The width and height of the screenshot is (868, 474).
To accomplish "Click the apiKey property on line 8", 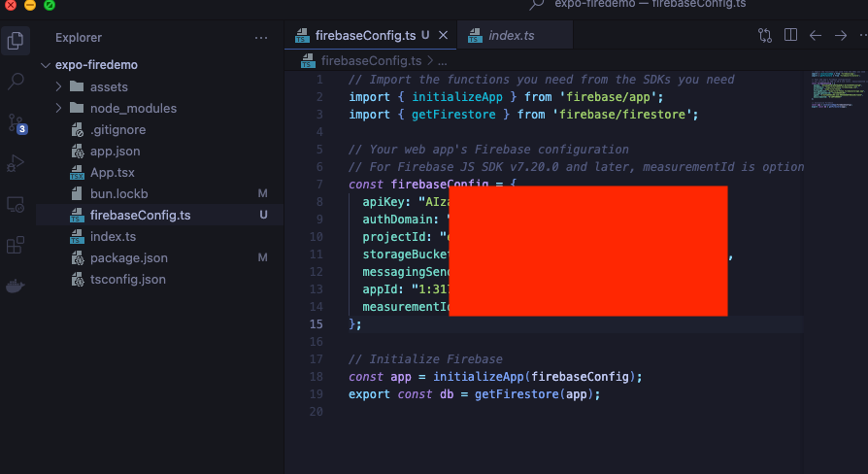I will (x=384, y=202).
